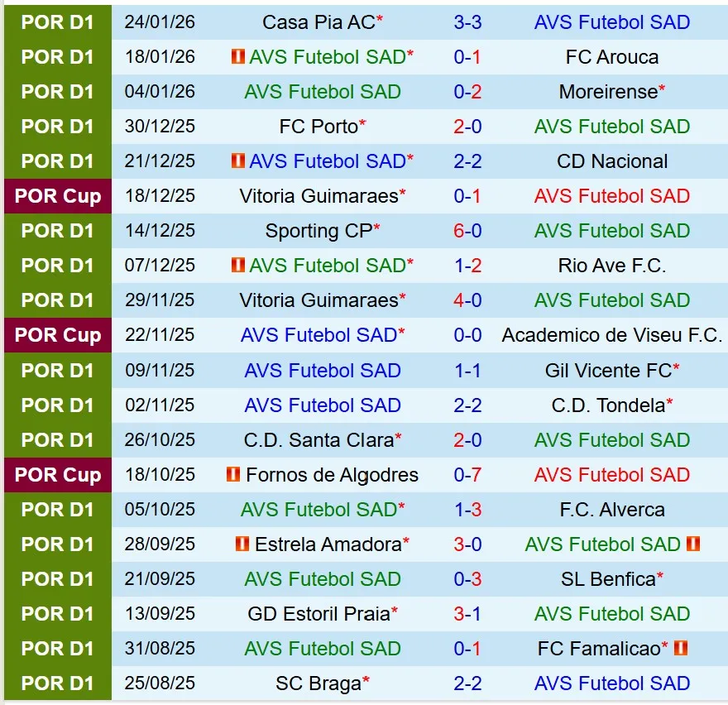
Task: Click red card icon in the 21/12/25 row
Action: (x=237, y=161)
